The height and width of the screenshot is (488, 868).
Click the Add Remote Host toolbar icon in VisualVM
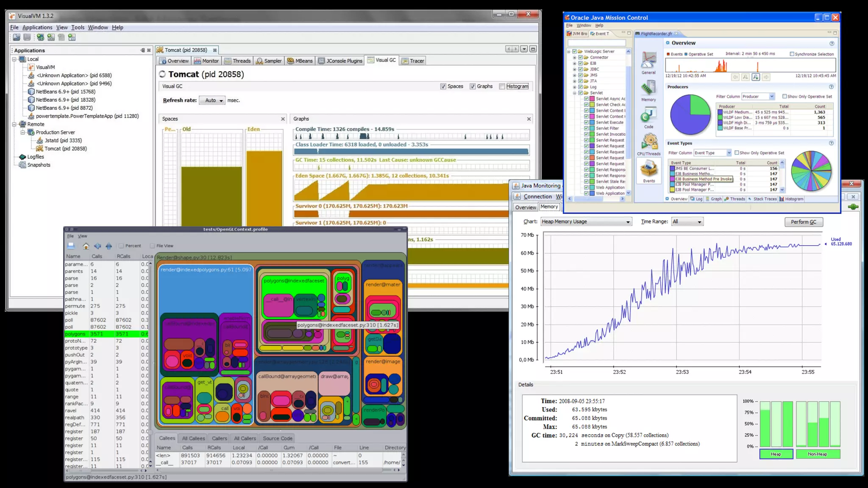tap(40, 37)
